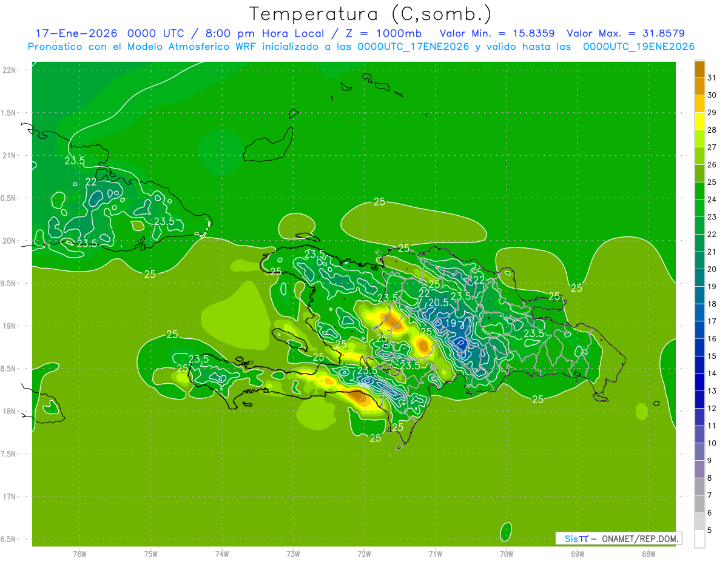Click the darkest orange swatch above legend 31

[x=699, y=70]
